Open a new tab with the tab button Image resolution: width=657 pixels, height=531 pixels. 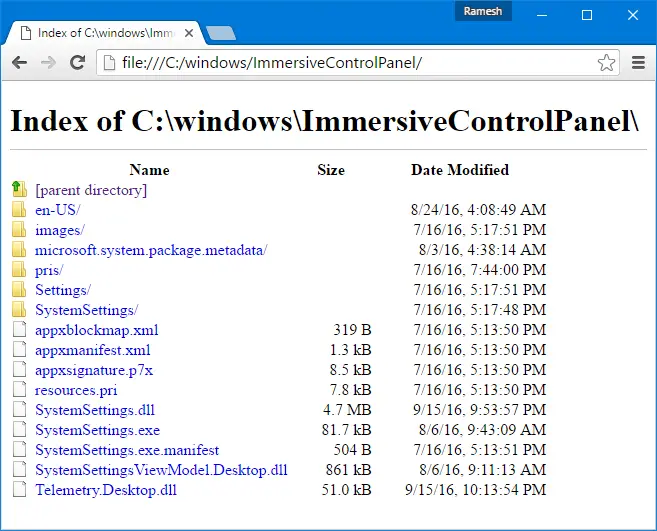(x=221, y=34)
